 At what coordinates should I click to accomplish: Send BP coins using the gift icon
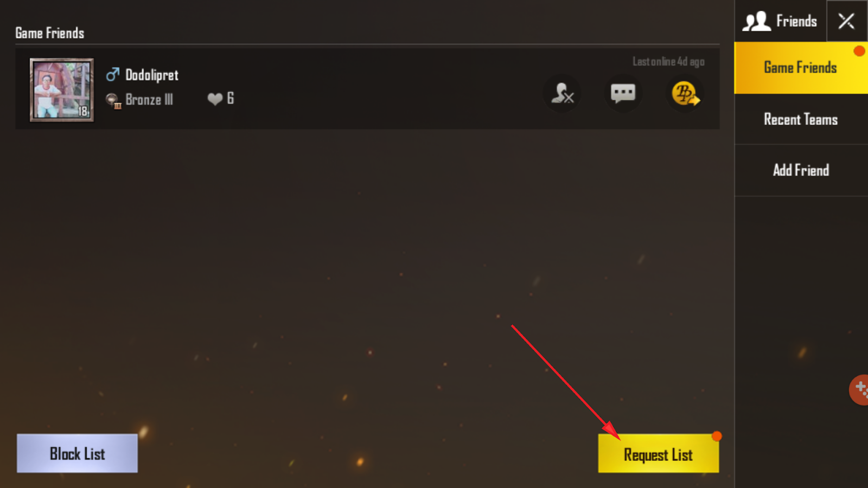[x=685, y=93]
